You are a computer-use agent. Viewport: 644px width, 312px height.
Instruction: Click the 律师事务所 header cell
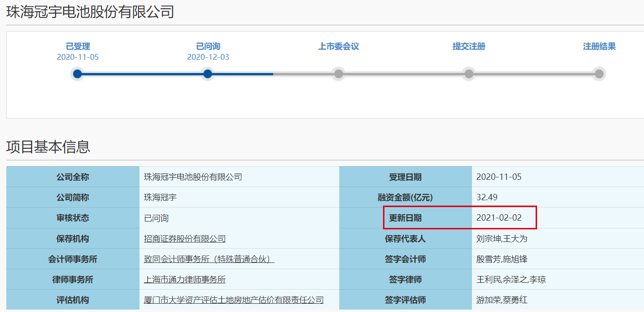[x=73, y=279]
